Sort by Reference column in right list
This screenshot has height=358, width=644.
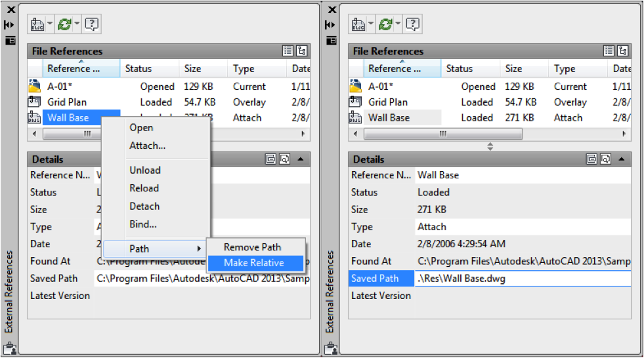coord(402,68)
